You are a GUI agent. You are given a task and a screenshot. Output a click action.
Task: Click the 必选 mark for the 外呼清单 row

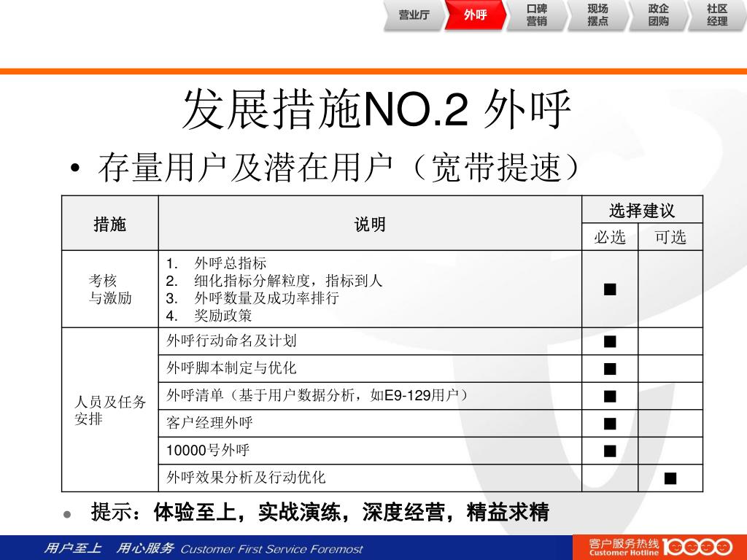point(610,396)
